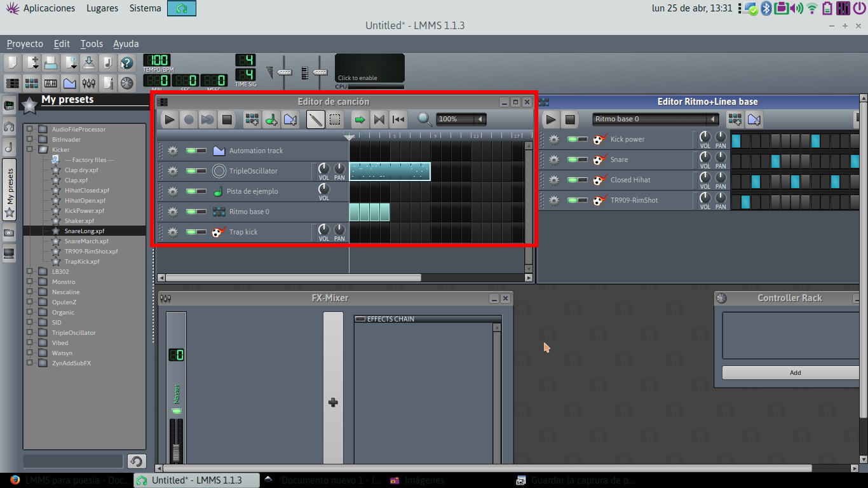Click the Add sample track icon
Screen dimensions: 868x488
point(271,119)
